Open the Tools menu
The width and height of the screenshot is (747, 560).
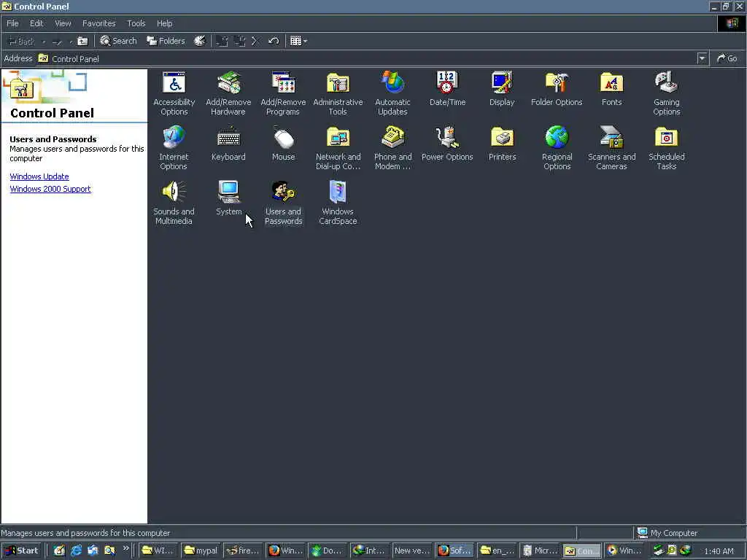[x=136, y=23]
